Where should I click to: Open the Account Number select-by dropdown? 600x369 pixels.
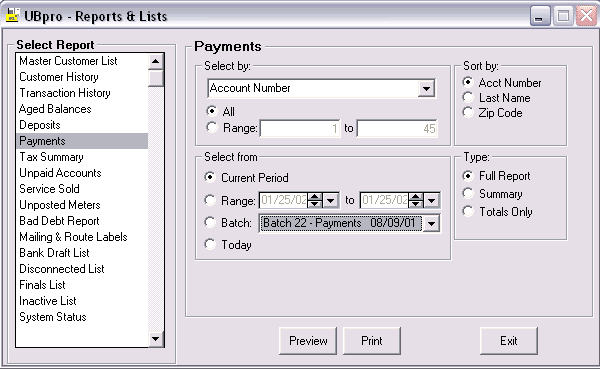coord(426,88)
